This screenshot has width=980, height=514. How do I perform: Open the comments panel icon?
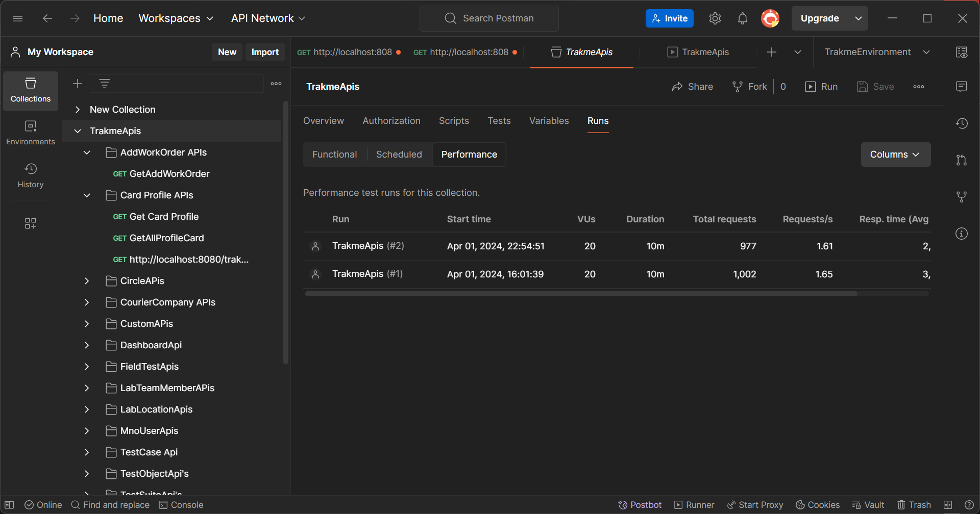(962, 87)
